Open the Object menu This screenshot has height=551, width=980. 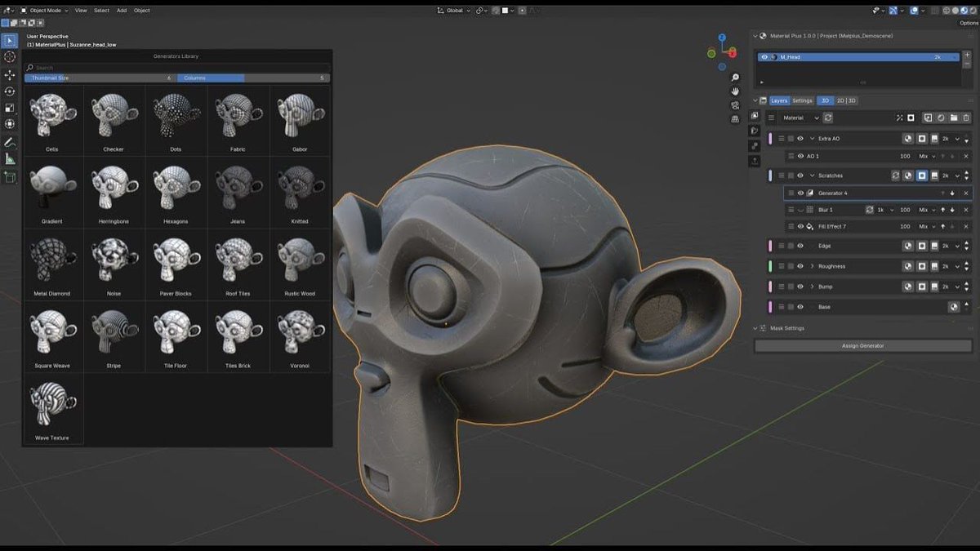click(142, 11)
